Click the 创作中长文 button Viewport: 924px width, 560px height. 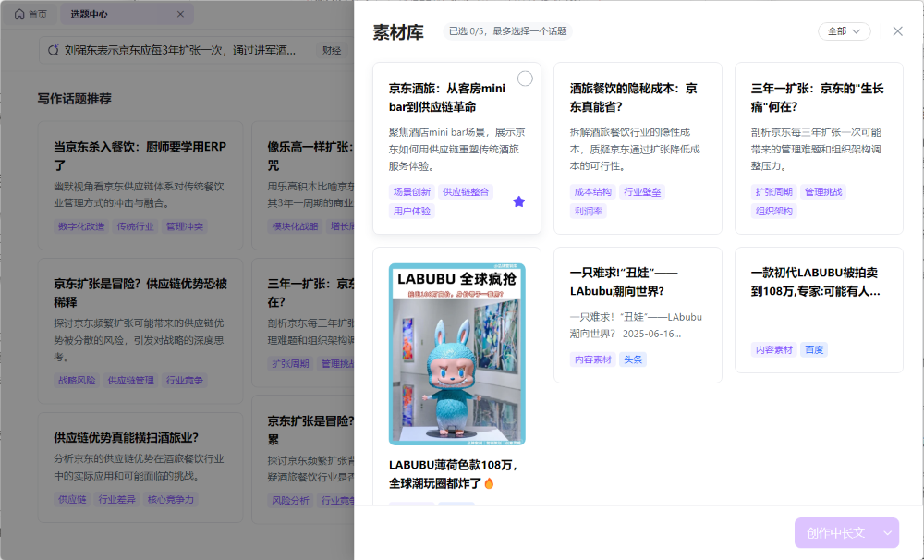click(835, 533)
